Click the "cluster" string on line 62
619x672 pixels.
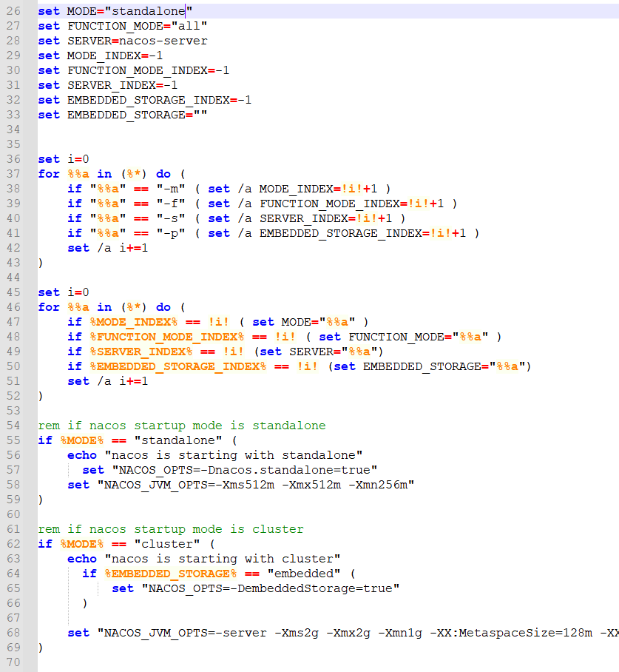click(163, 544)
